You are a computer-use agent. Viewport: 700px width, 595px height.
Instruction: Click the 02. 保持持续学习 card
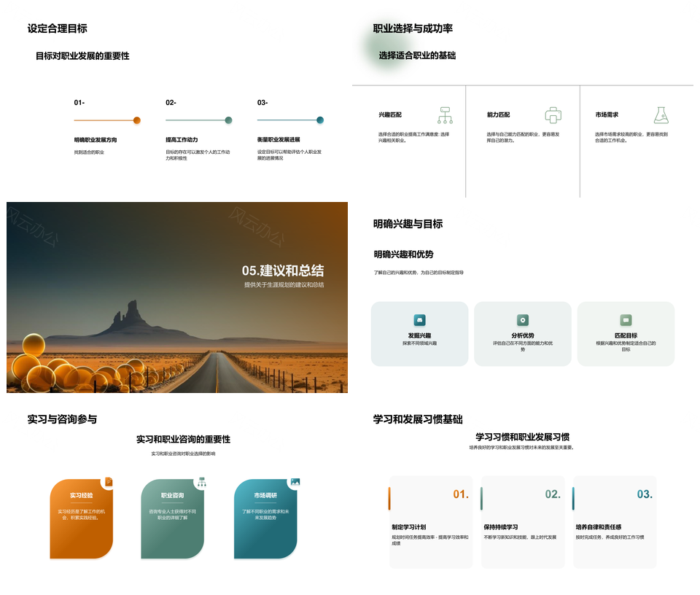pos(522,521)
